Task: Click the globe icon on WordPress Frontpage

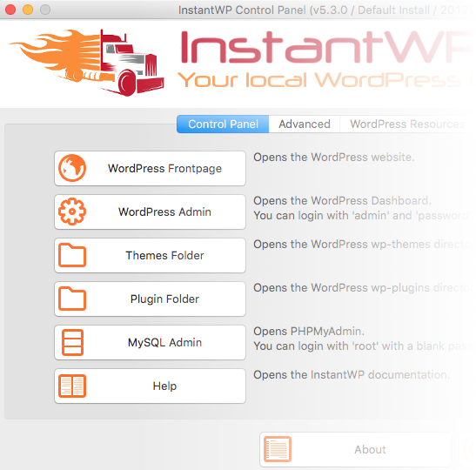Action: (72, 168)
